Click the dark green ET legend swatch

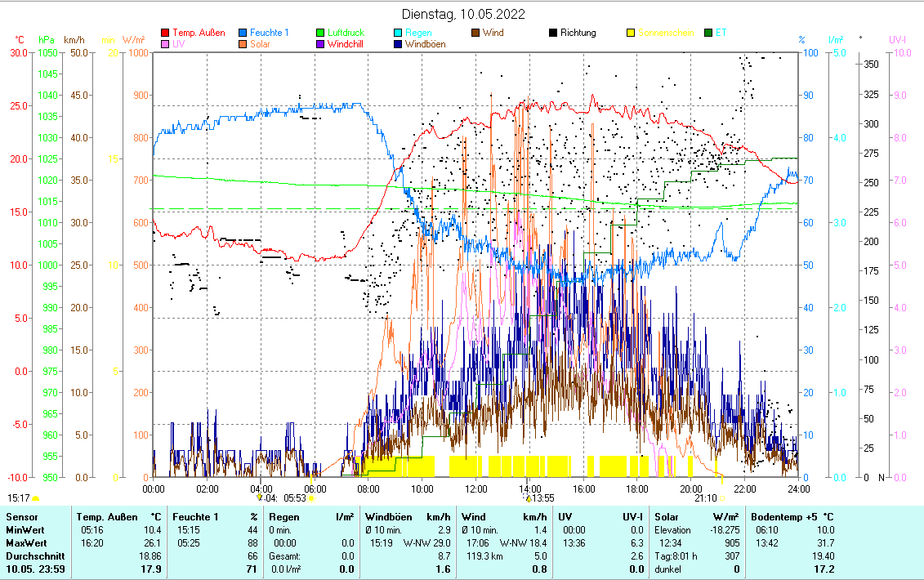point(708,33)
